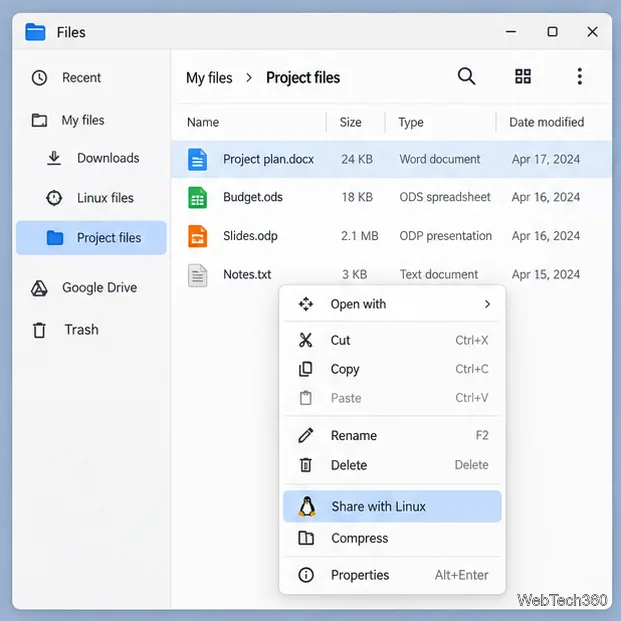Image resolution: width=621 pixels, height=621 pixels.
Task: Click the Downloads arrow icon
Action: pyautogui.click(x=54, y=158)
